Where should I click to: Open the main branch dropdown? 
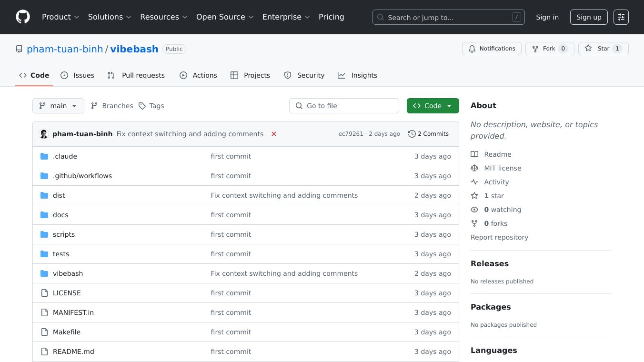pos(58,106)
